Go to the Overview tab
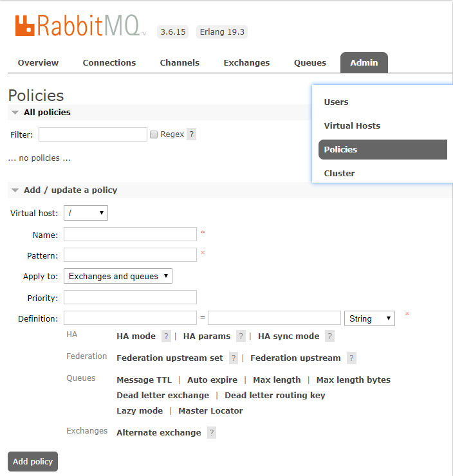 pos(38,63)
